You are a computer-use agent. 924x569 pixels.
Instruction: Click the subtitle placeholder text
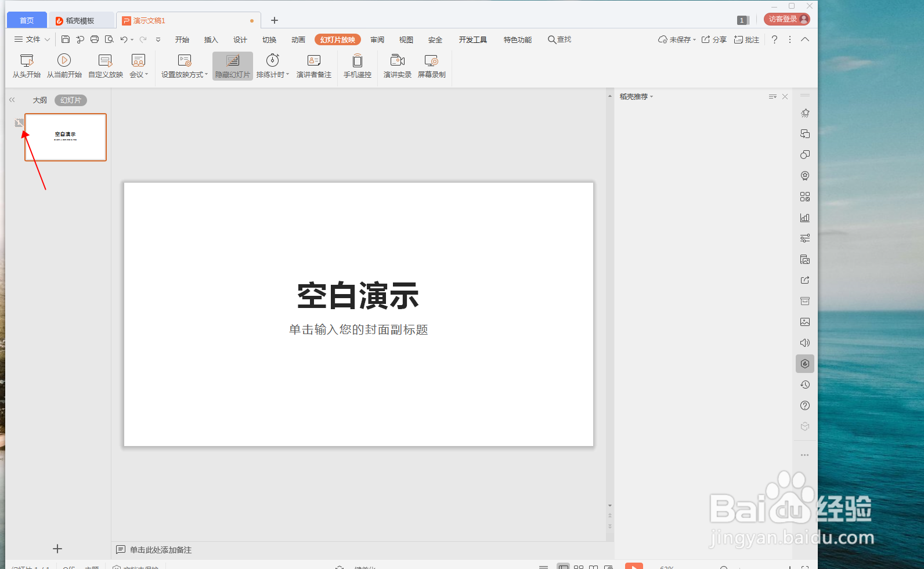358,329
